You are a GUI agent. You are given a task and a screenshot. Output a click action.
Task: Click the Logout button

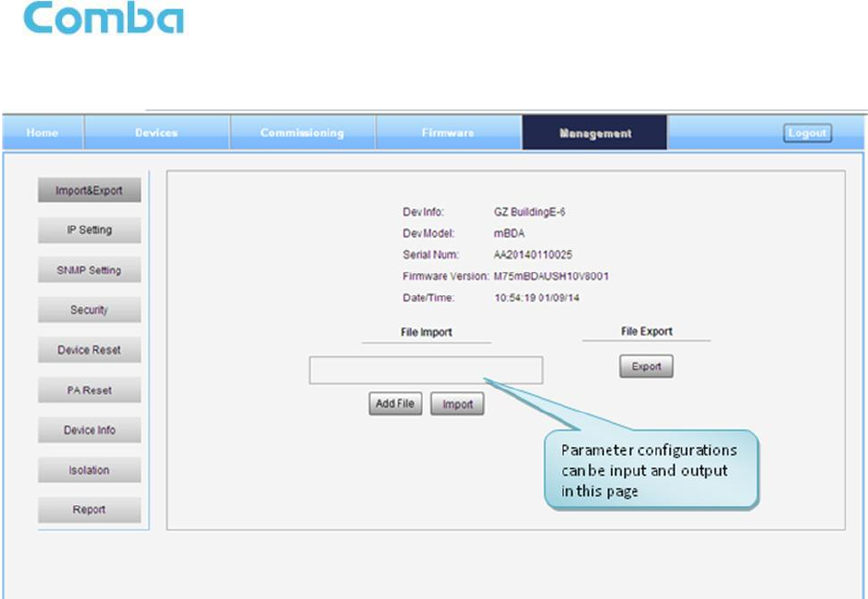coord(807,133)
